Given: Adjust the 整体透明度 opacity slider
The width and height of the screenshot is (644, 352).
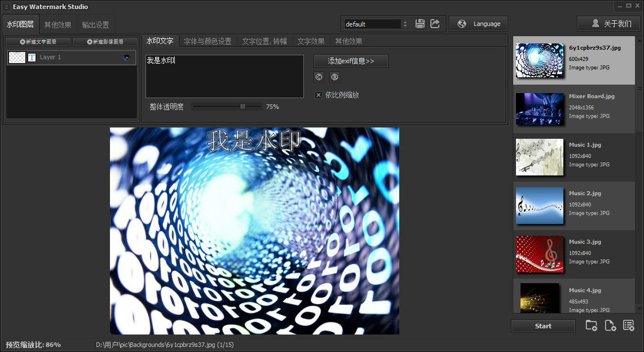Looking at the screenshot, I should (x=241, y=106).
